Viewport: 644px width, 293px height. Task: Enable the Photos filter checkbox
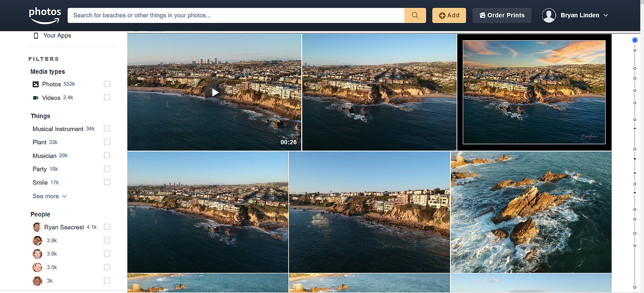[x=107, y=84]
